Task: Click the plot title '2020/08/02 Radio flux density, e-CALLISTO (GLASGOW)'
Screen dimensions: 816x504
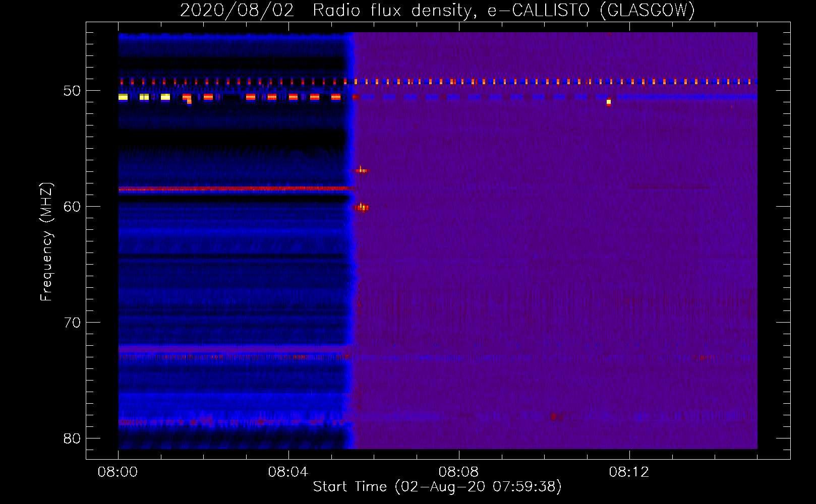Action: 437,10
